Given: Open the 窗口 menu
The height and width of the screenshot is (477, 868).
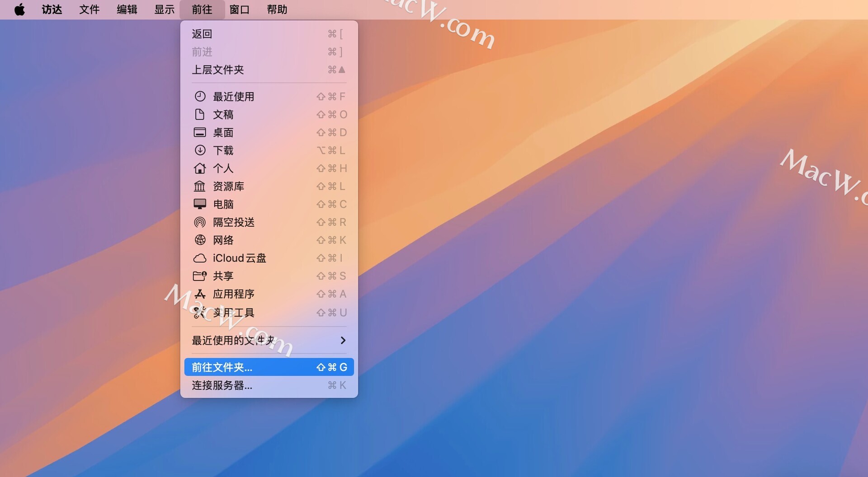Looking at the screenshot, I should coord(239,9).
